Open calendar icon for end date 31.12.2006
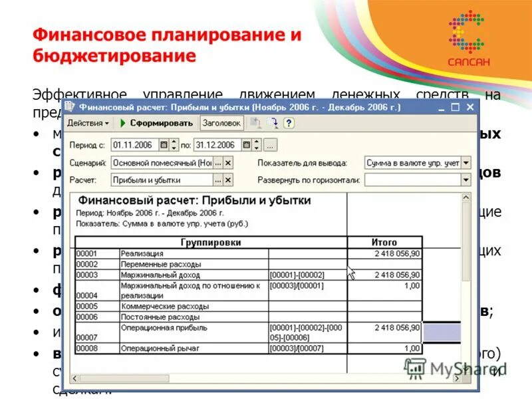 point(246,144)
